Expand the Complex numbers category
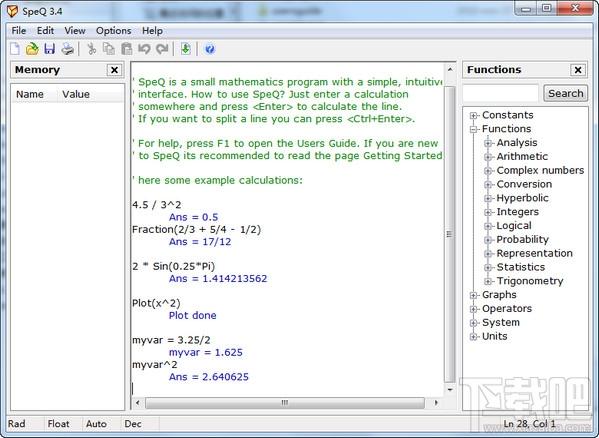Viewport: 599px width, 438px height. tap(488, 171)
